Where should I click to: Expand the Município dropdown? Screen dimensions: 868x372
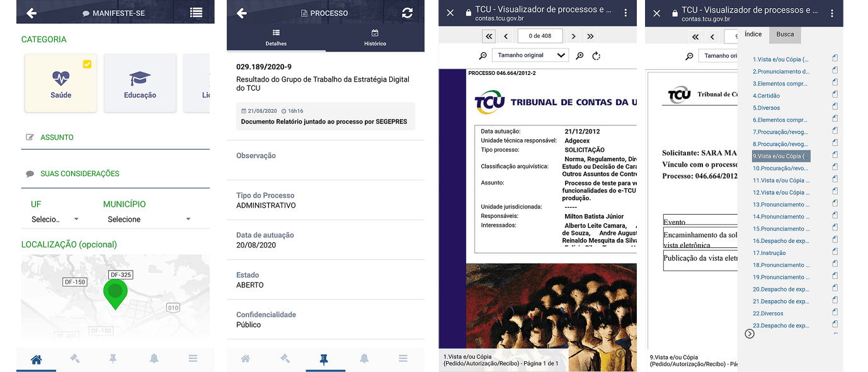point(149,219)
